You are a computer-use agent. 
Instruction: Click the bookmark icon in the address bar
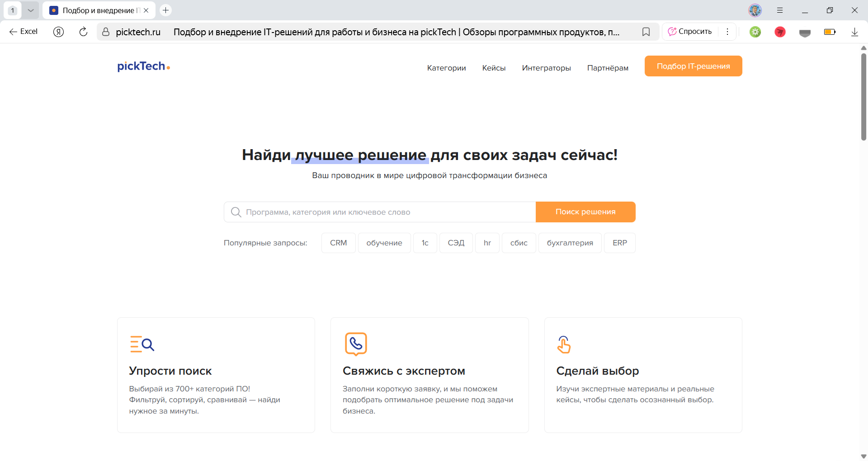pos(646,32)
